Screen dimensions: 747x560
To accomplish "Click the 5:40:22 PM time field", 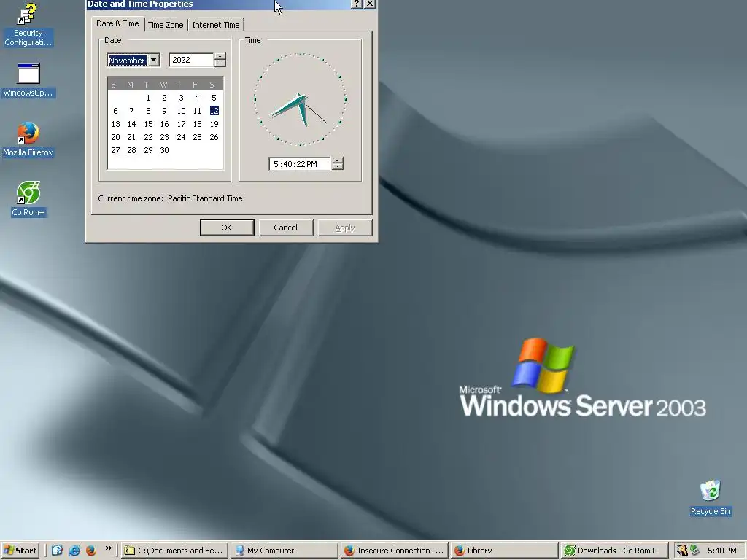I will click(300, 164).
